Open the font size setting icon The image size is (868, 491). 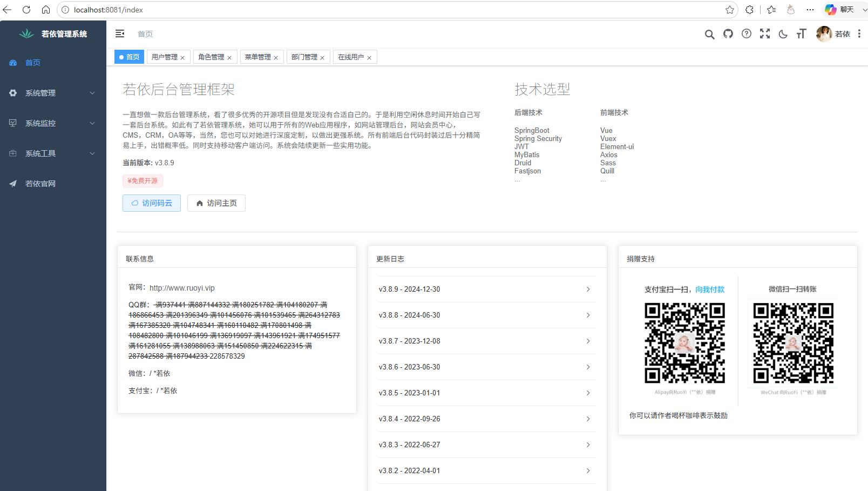pyautogui.click(x=802, y=33)
